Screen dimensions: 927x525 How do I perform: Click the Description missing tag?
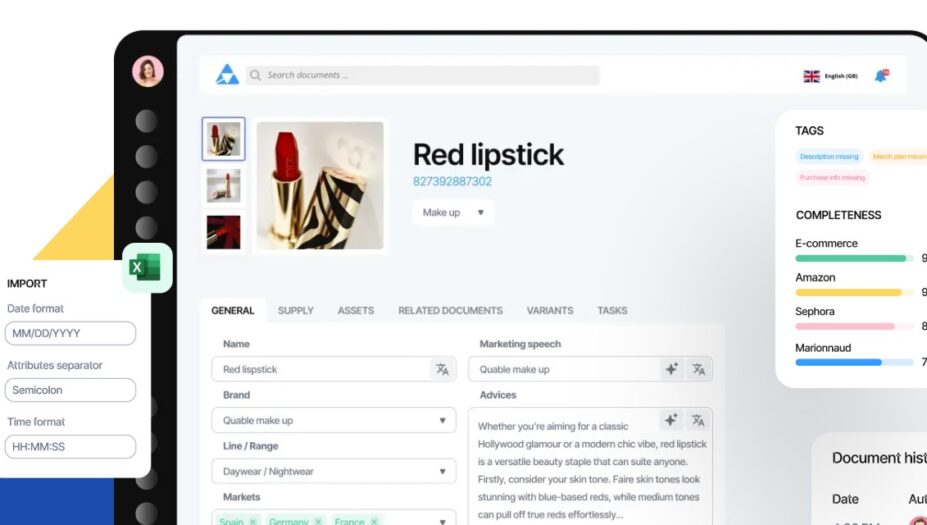coord(829,157)
